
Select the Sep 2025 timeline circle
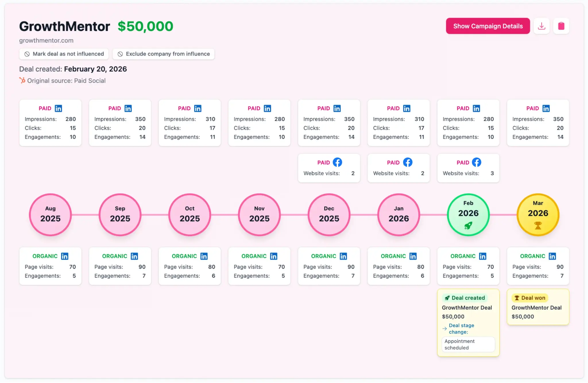pos(120,215)
